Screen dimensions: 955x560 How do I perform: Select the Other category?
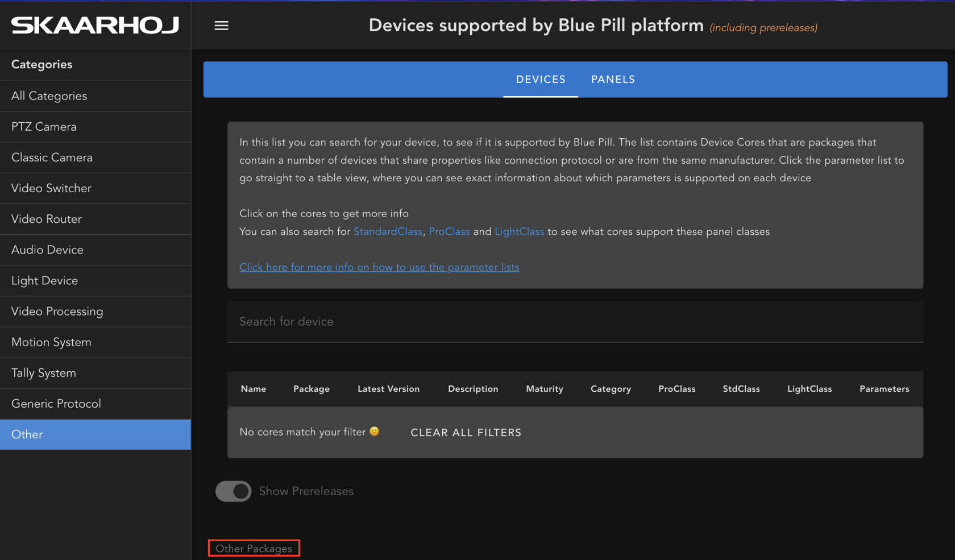95,434
